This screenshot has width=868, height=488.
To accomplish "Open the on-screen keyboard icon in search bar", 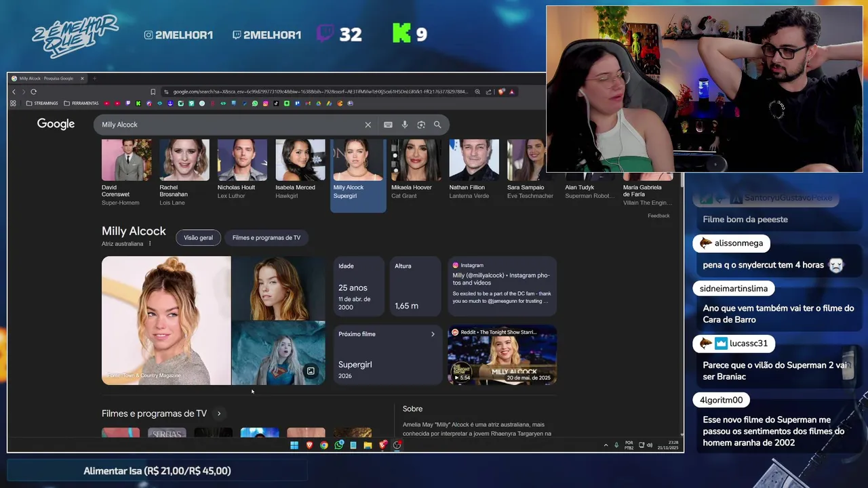I will pos(388,125).
